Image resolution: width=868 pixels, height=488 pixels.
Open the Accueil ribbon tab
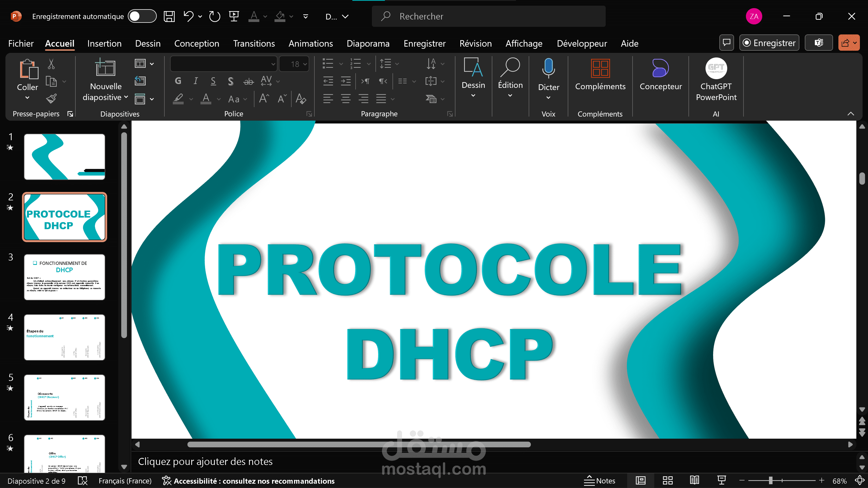60,43
